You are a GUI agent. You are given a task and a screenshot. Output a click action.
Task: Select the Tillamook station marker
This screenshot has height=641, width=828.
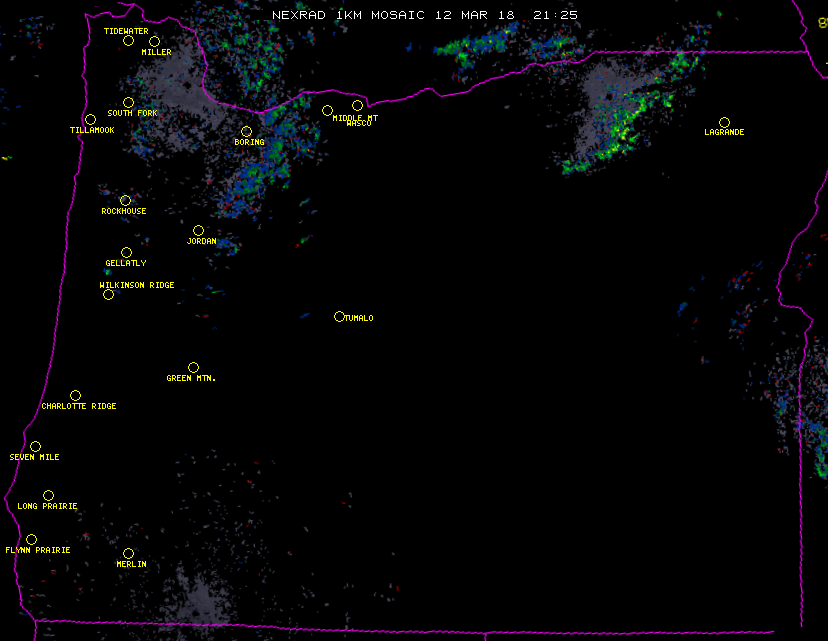point(90,120)
